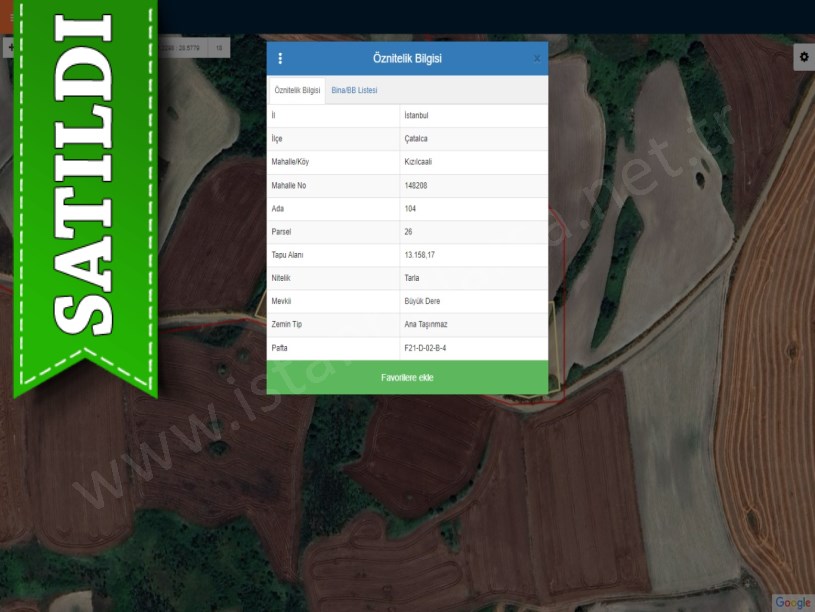This screenshot has height=612, width=815.
Task: Select the Öznitelik Bilgisi tab
Action: point(297,90)
